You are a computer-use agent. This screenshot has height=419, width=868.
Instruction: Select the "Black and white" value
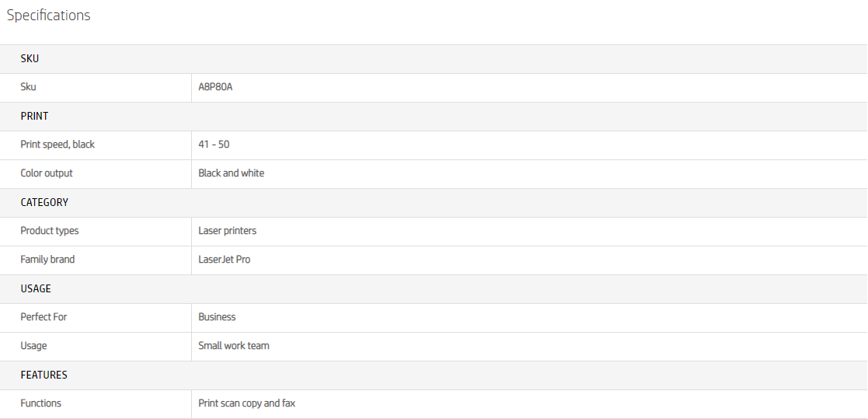click(231, 173)
